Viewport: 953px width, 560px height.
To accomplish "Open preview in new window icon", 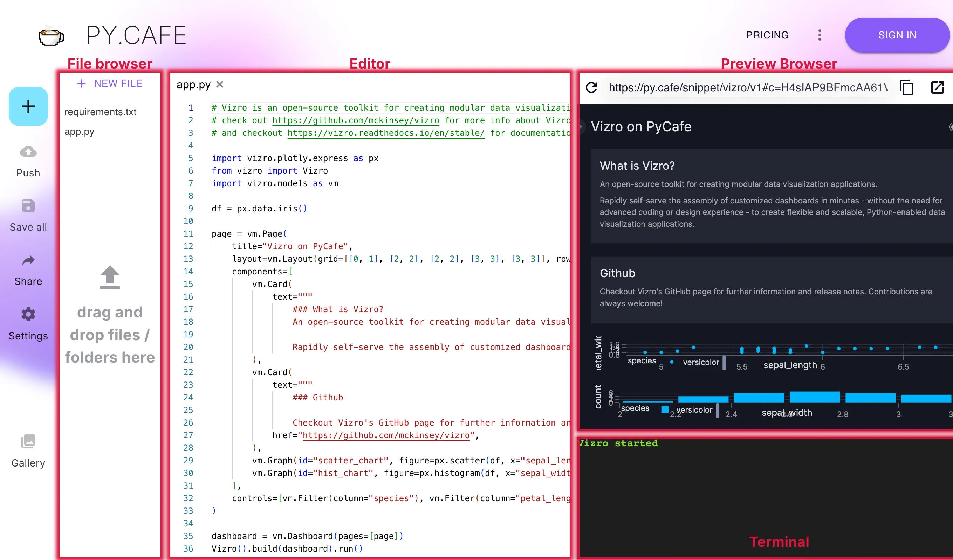I will pos(937,87).
